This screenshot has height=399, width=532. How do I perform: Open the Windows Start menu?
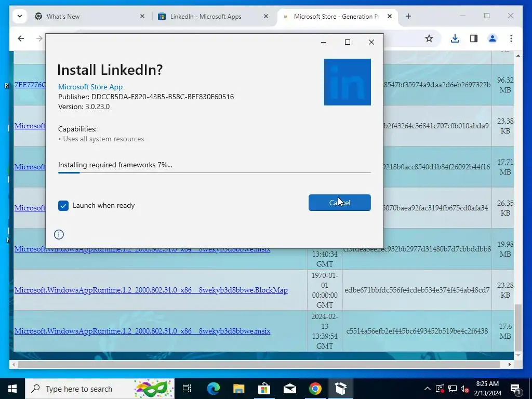[12, 389]
